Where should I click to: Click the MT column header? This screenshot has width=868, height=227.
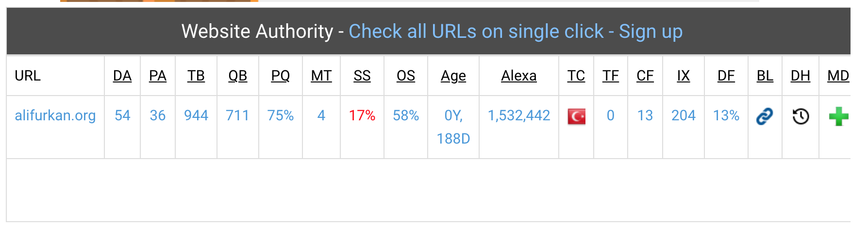click(321, 76)
